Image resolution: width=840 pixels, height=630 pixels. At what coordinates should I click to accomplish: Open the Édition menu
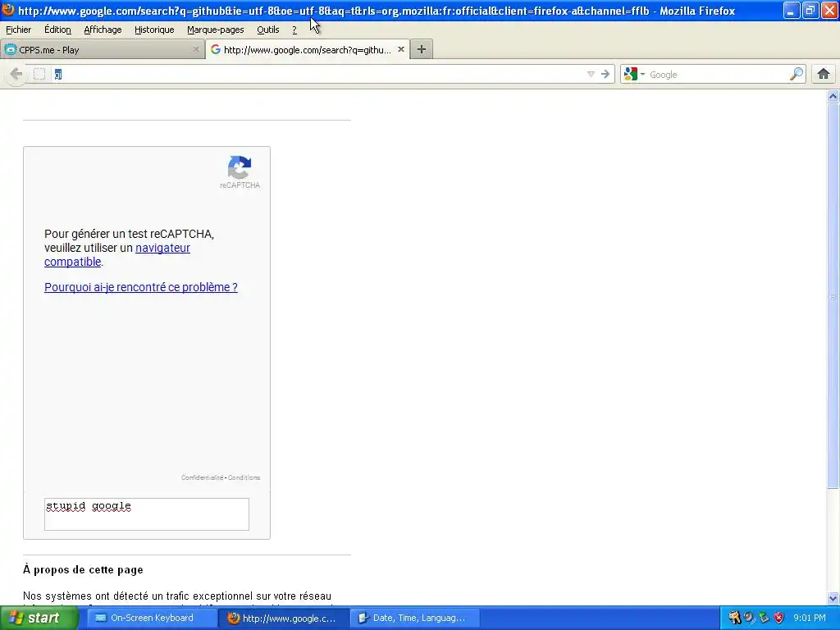[x=57, y=30]
